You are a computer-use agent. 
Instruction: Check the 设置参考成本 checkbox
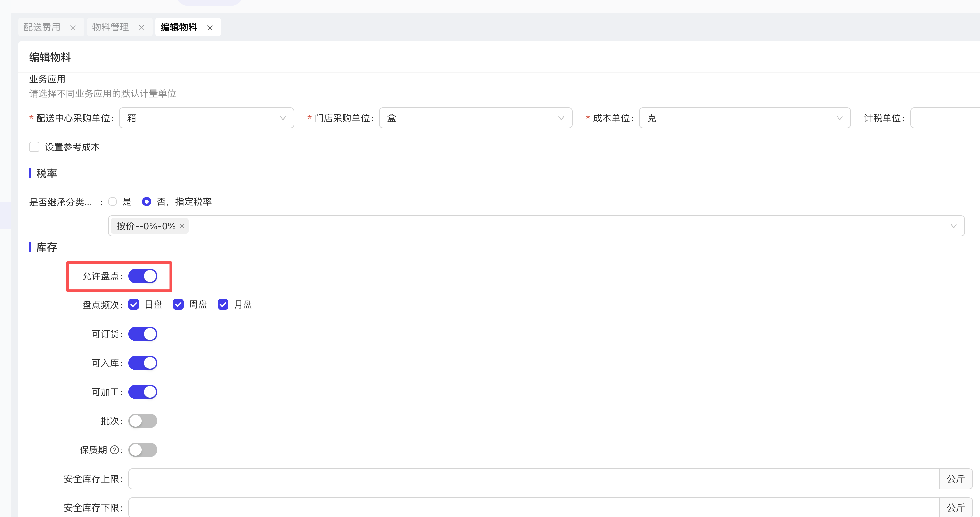click(34, 147)
